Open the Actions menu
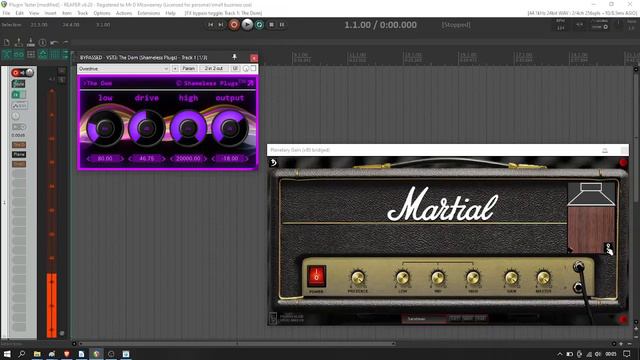This screenshot has width=640, height=360. 124,13
